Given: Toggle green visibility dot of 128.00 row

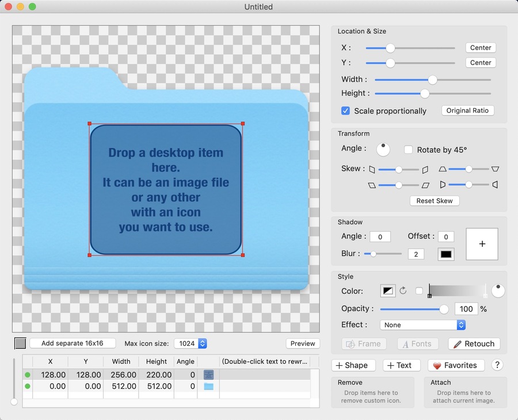Looking at the screenshot, I should pos(28,375).
